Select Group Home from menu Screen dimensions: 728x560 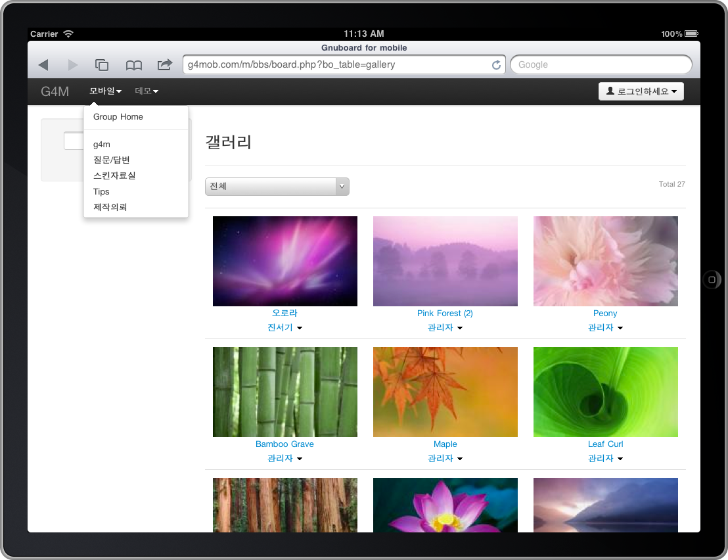tap(118, 117)
